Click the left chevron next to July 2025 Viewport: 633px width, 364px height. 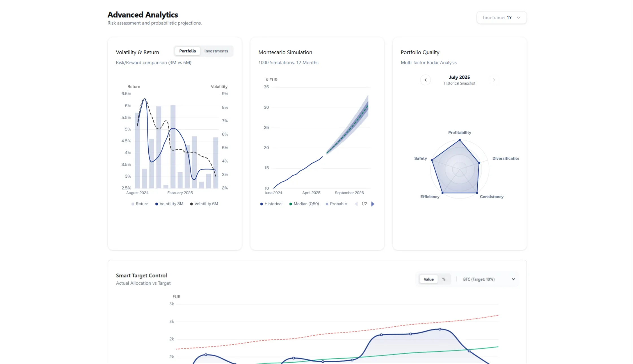(x=425, y=80)
